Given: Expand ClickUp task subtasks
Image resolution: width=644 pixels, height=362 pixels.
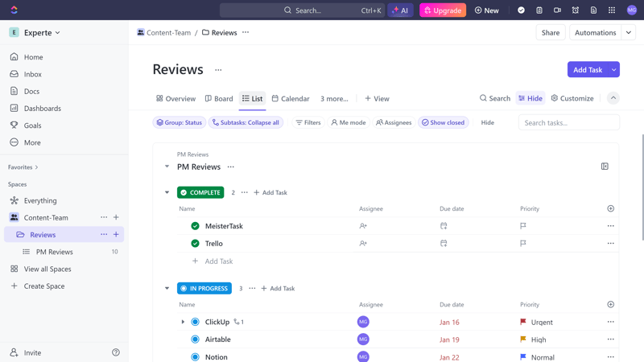Looking at the screenshot, I should pyautogui.click(x=183, y=322).
